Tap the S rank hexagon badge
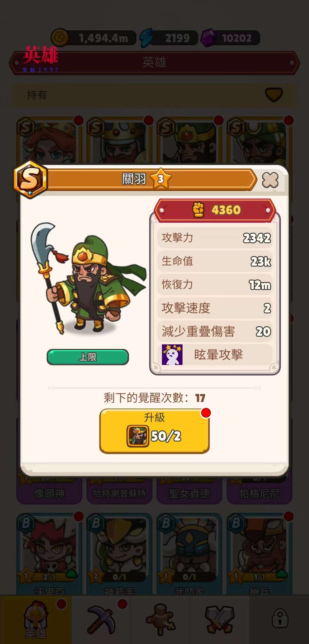 coord(30,180)
